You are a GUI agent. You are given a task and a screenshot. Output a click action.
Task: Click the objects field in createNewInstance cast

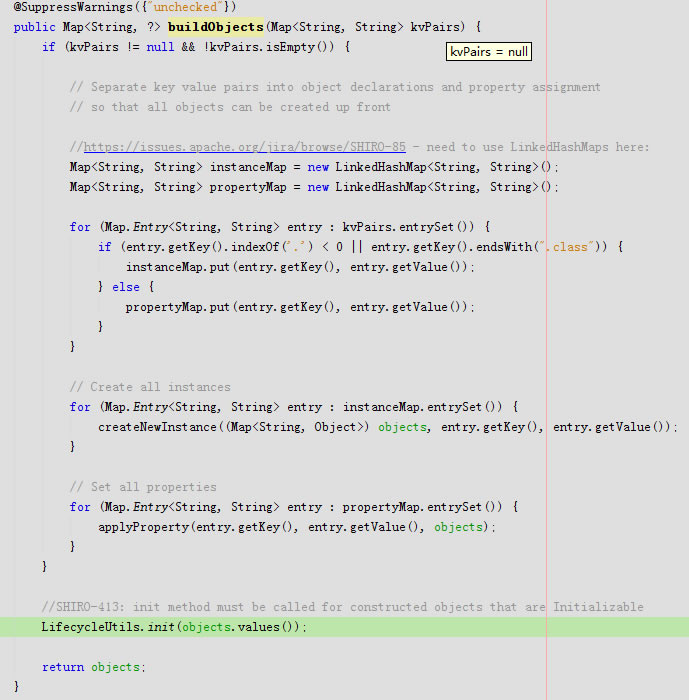402,427
